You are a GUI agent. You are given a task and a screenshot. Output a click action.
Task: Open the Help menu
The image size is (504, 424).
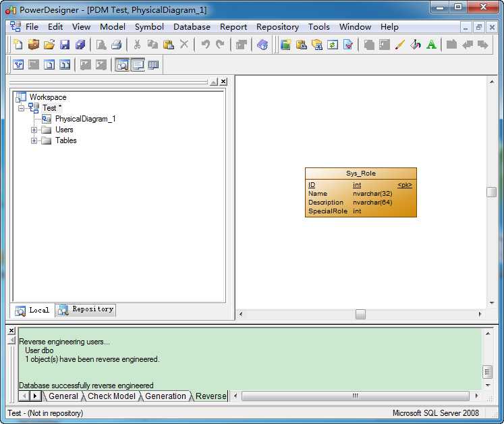coord(389,27)
